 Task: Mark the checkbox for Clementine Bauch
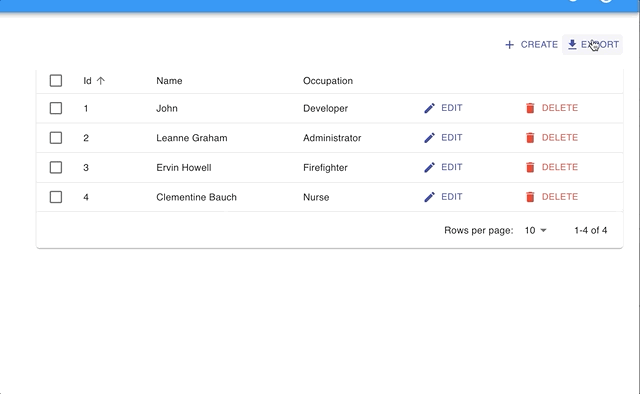tap(56, 197)
